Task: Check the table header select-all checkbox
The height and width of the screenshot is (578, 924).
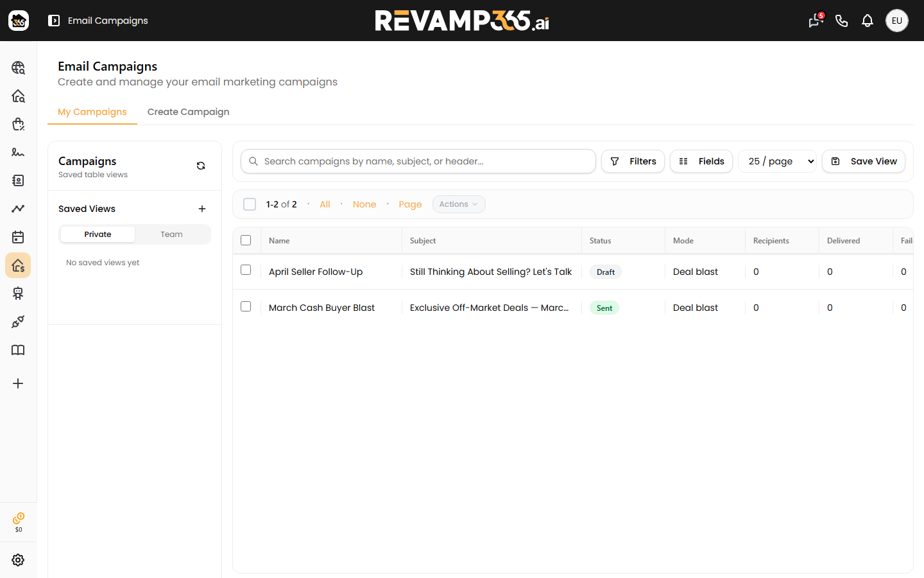Action: (x=246, y=240)
